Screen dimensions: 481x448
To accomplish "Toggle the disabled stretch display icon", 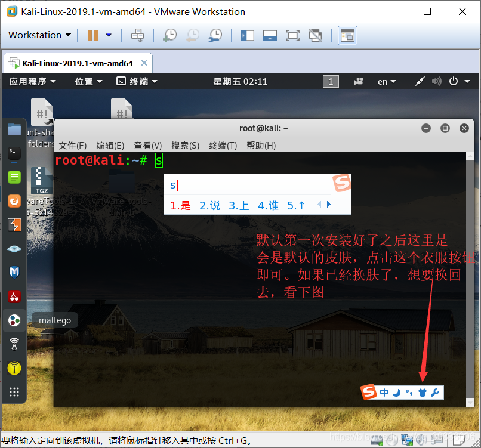I will [x=315, y=35].
